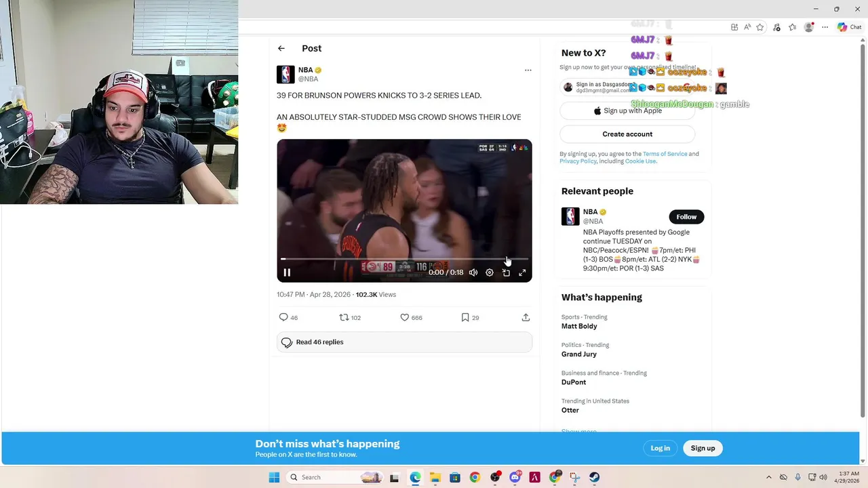Screen dimensions: 868x488
Task: Open Read 46 replies
Action: pyautogui.click(x=404, y=342)
